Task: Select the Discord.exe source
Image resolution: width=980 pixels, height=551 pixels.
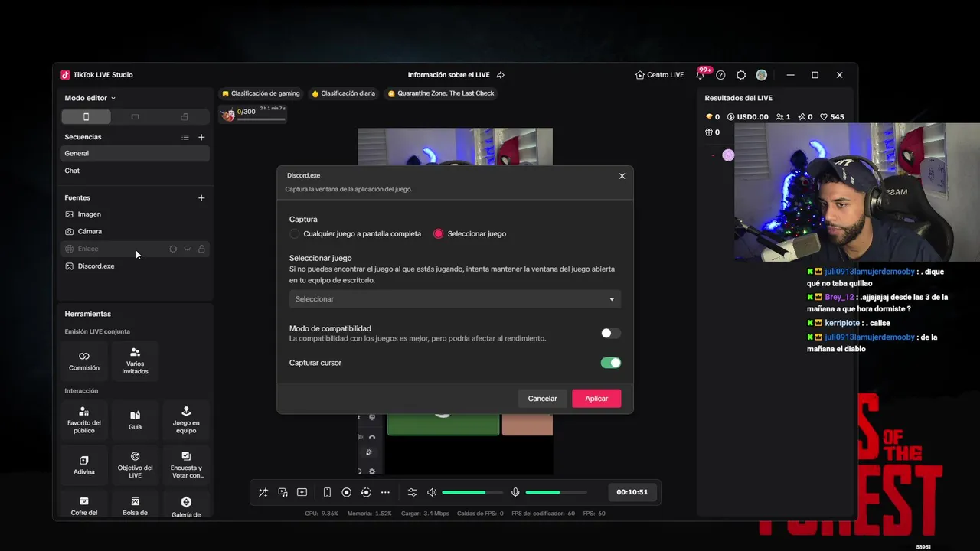Action: tap(135, 266)
